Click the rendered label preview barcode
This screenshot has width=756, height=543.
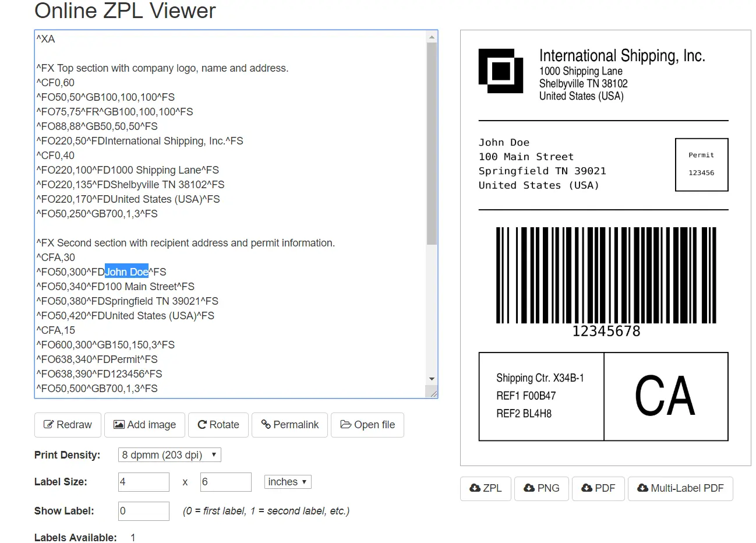coord(606,275)
